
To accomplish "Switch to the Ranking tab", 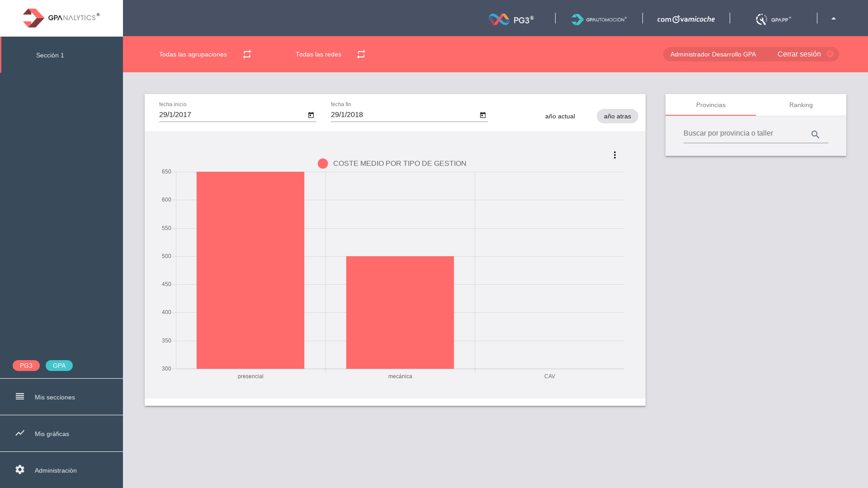I will pyautogui.click(x=801, y=105).
